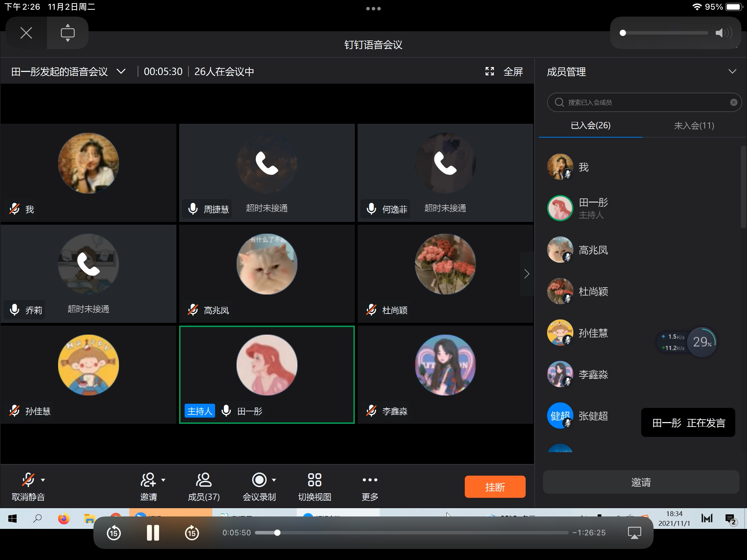The image size is (747, 560).
Task: Tap the speaker volume icon
Action: 723,33
